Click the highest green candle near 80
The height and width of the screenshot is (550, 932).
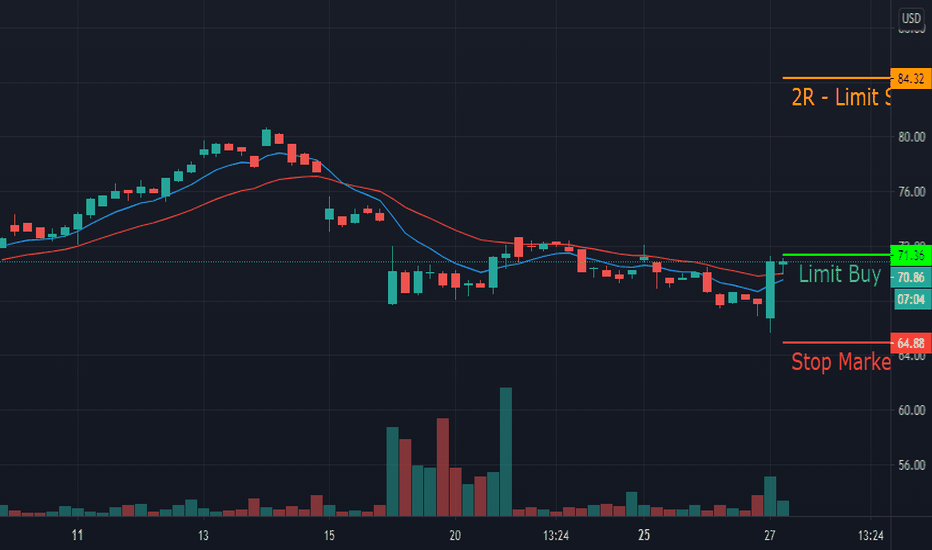click(x=266, y=138)
